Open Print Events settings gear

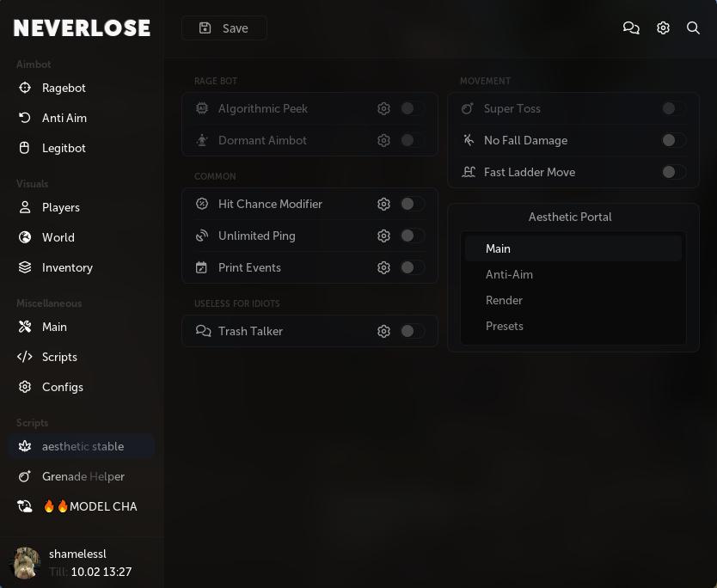[x=383, y=267]
